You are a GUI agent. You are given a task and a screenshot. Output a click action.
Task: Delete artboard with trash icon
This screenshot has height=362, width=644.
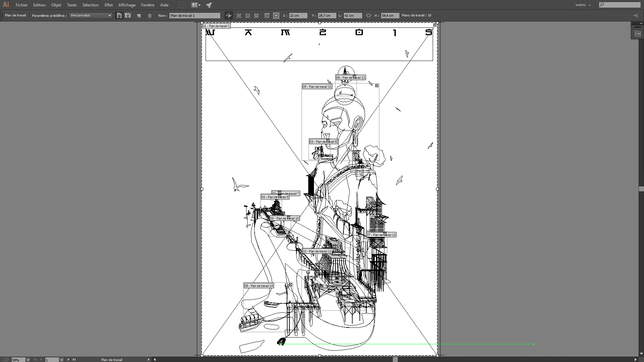click(x=150, y=15)
